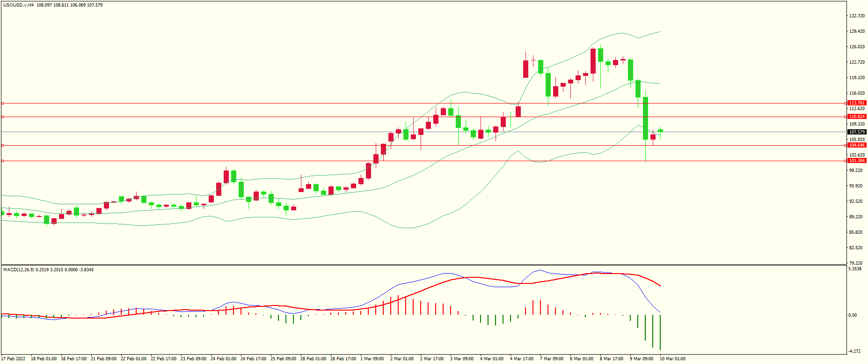Click the USOUSD.v,H4 chart title text
The image size is (868, 364).
click(x=18, y=5)
